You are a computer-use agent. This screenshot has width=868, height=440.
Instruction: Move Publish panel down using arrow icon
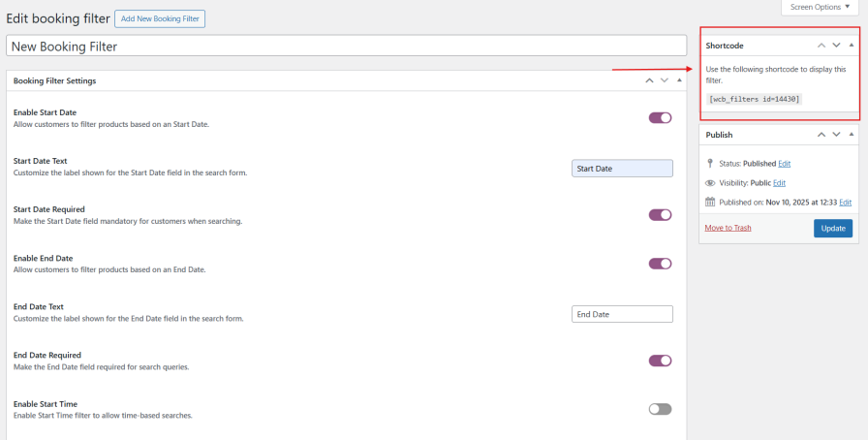point(836,135)
